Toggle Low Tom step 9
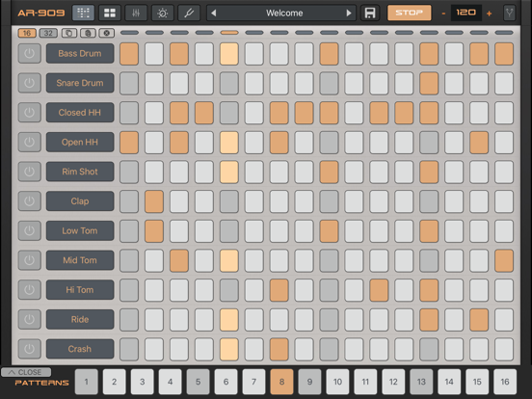This screenshot has width=532, height=399. point(329,231)
